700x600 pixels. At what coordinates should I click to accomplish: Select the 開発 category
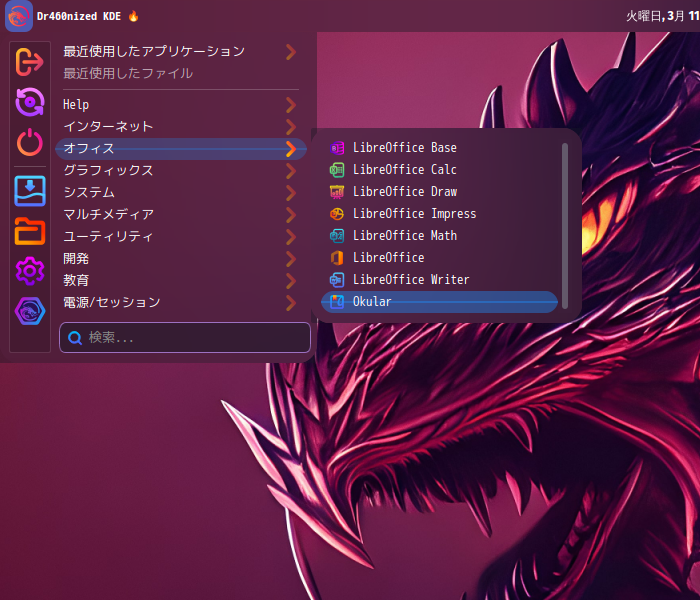click(180, 258)
